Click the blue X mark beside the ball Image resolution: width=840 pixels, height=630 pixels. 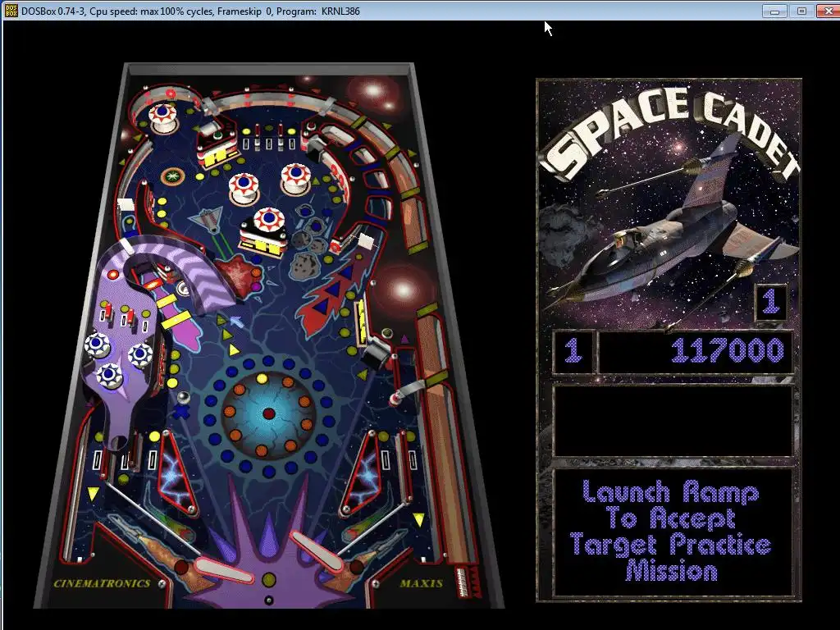(x=181, y=412)
